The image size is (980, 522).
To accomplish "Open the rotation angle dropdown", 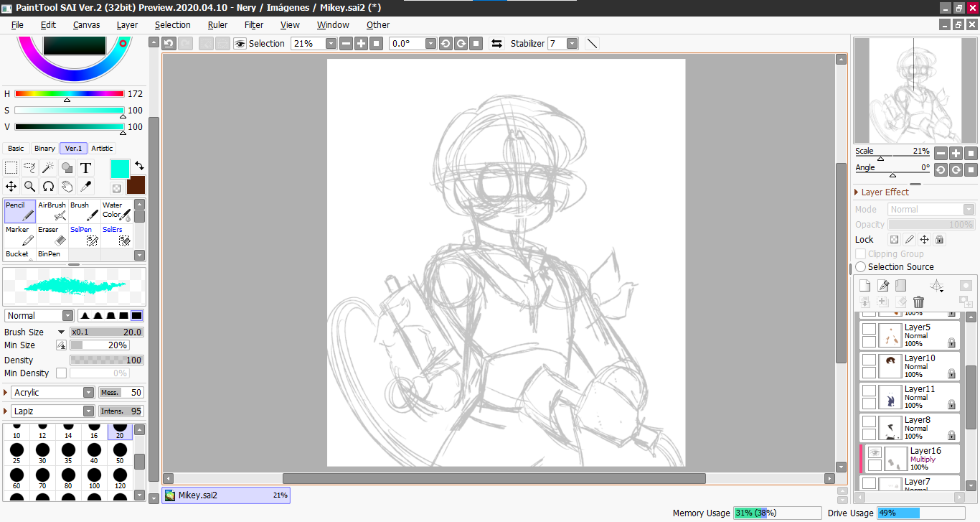I will coord(430,44).
